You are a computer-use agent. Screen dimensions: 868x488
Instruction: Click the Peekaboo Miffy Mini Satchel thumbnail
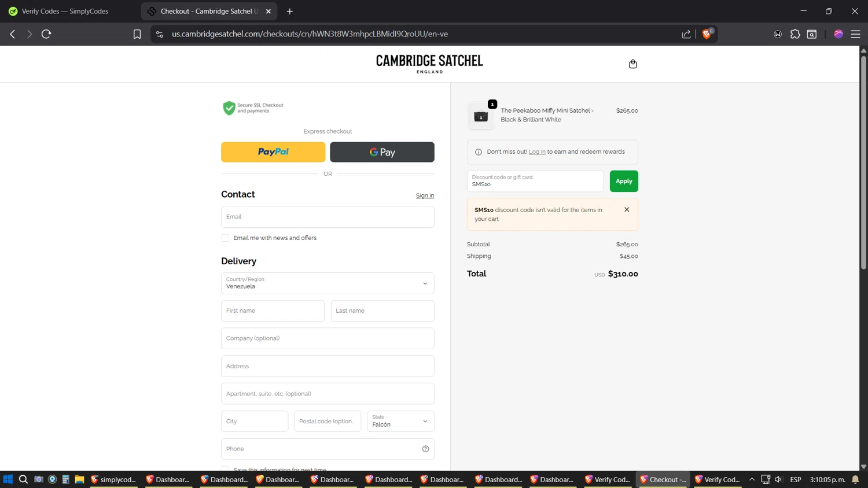pos(481,116)
